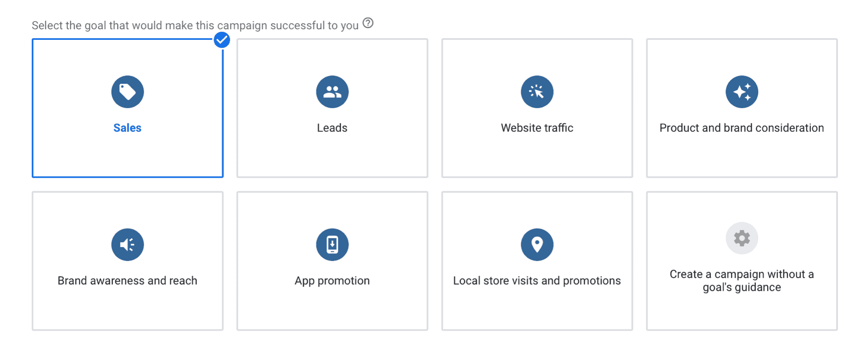
Task: Click the sparkles icon for brand consideration
Action: [x=742, y=92]
